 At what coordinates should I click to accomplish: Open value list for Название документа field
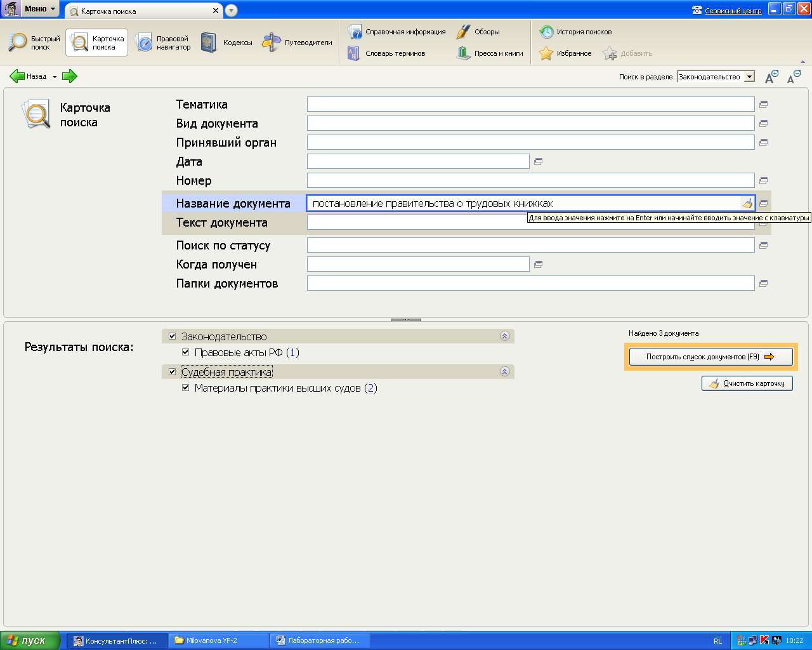coord(763,203)
